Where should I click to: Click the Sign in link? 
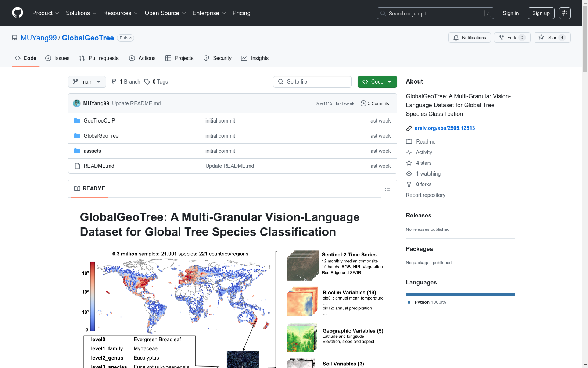(511, 13)
